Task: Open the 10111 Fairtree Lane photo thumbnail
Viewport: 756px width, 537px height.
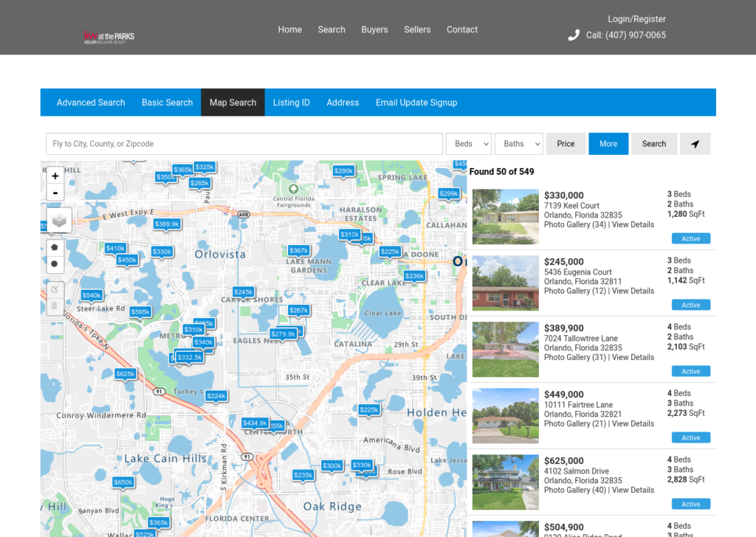Action: click(x=505, y=416)
